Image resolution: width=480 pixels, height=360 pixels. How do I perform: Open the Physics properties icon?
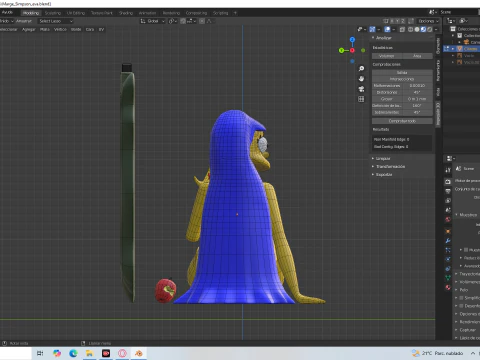[448, 259]
